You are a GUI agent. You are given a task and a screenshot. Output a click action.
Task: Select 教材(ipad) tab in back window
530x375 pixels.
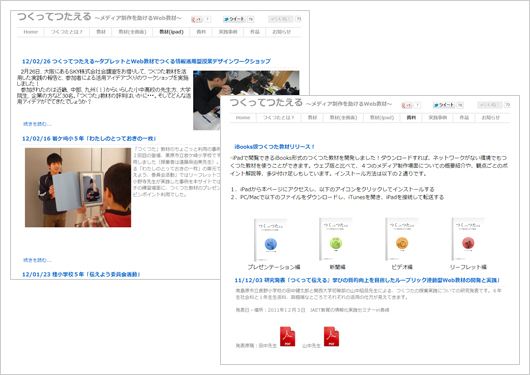click(171, 32)
